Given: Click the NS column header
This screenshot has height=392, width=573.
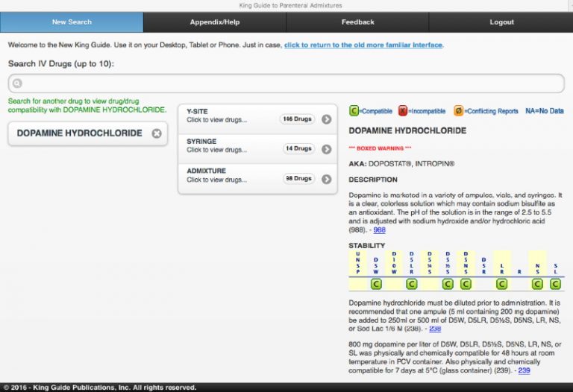Looking at the screenshot, I should [x=537, y=269].
